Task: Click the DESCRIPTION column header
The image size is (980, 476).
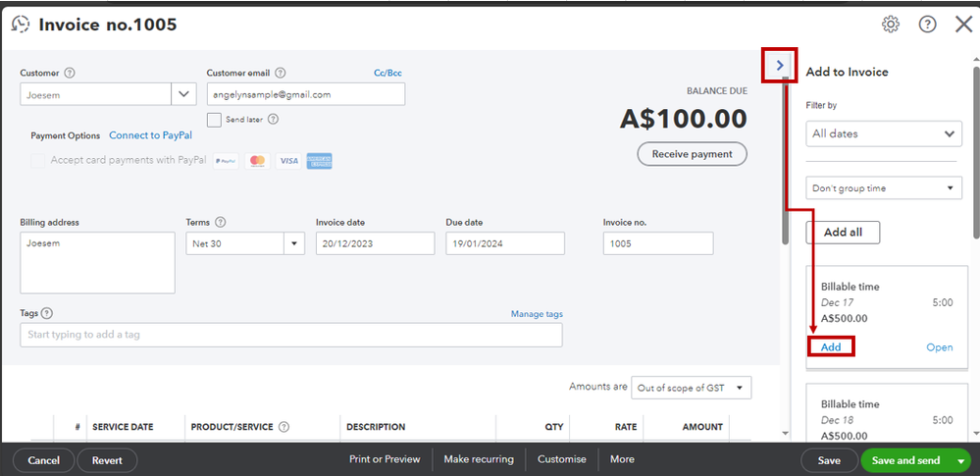Action: pyautogui.click(x=376, y=427)
